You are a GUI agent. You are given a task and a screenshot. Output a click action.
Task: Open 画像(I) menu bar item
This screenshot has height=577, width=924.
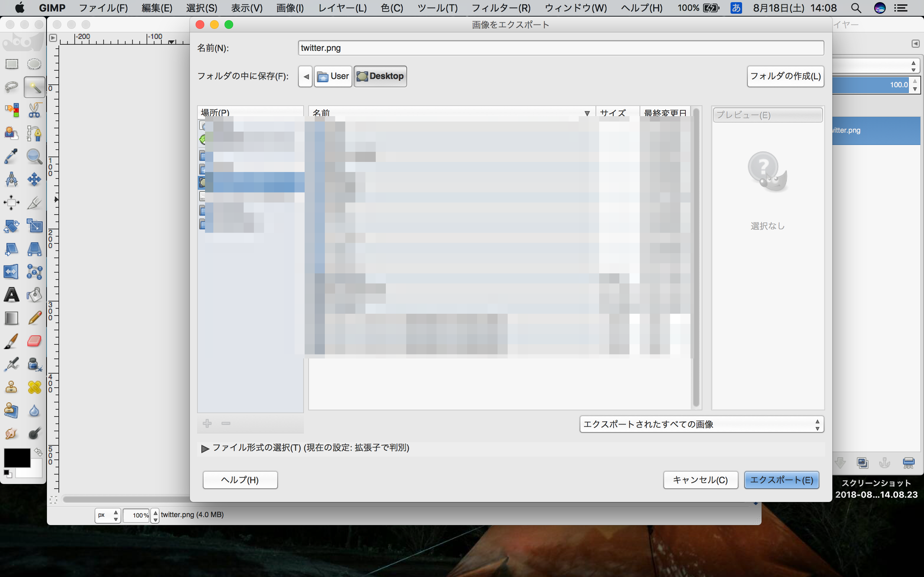point(289,7)
